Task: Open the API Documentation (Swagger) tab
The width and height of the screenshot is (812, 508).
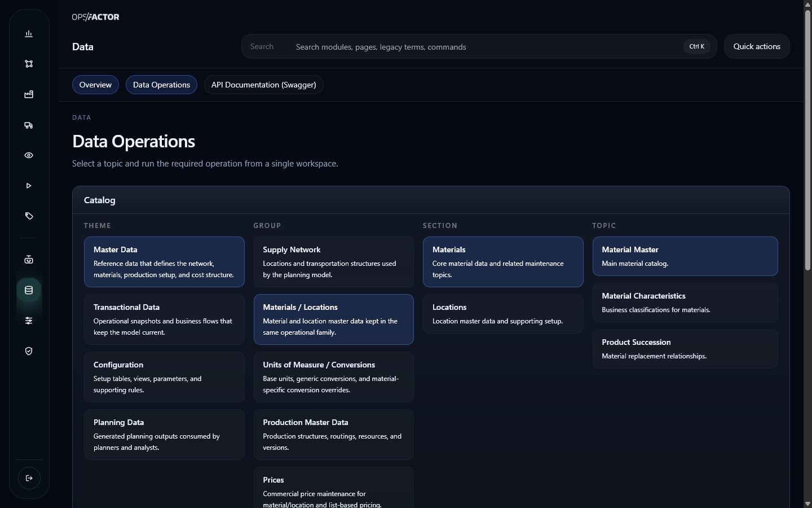Action: point(263,85)
